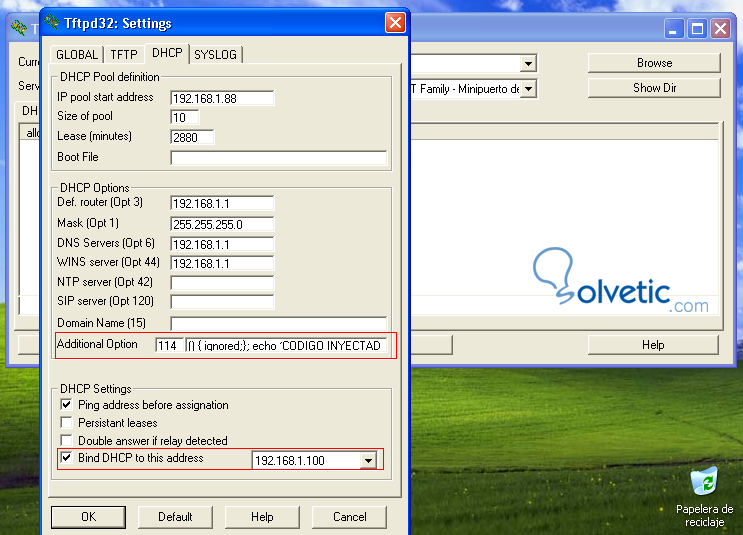Click the main Tftpd32 window title icon
The height and width of the screenshot is (535, 743).
[x=19, y=27]
